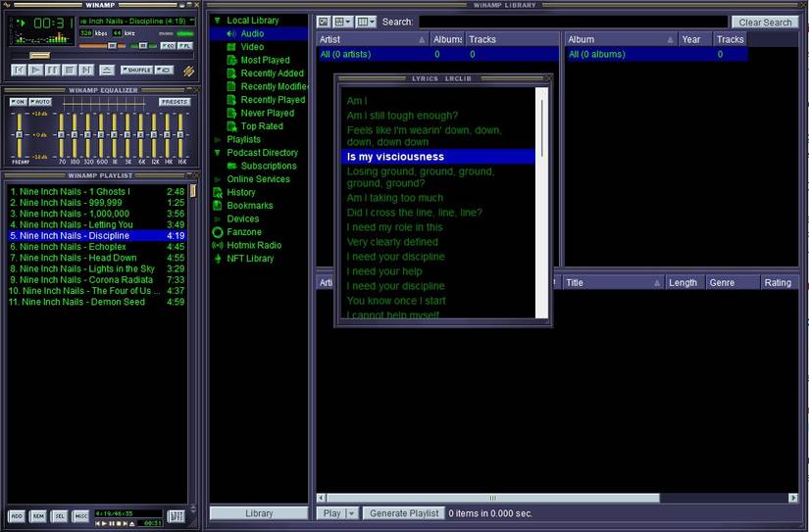
Task: Open Fanzone in library tree
Action: (x=244, y=232)
